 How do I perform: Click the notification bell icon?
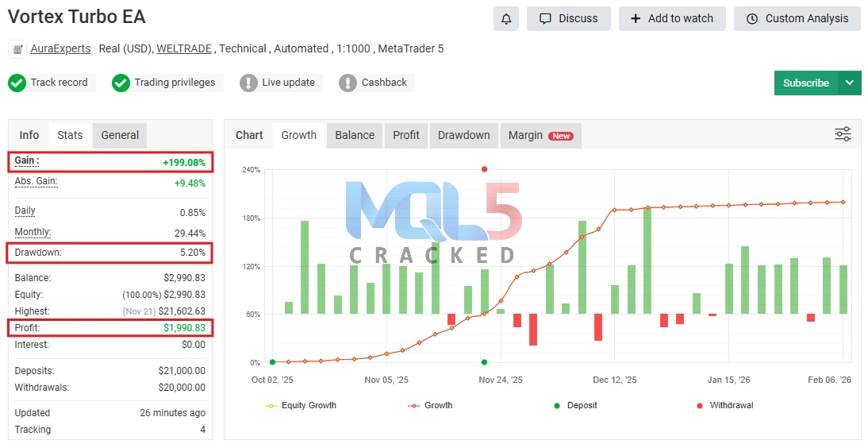[x=506, y=18]
